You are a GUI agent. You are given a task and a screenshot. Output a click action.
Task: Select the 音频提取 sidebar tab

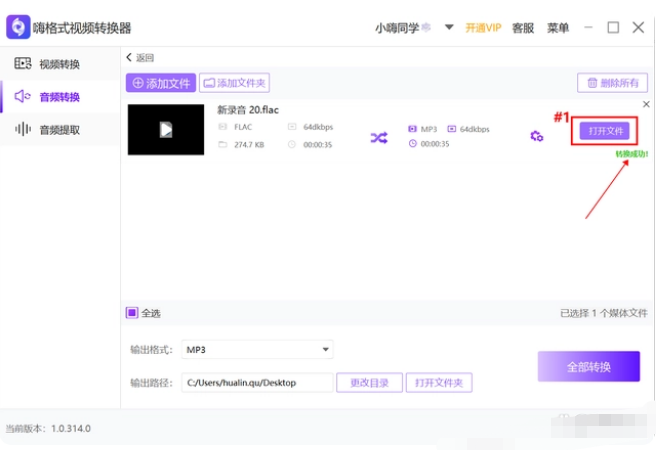pyautogui.click(x=59, y=130)
